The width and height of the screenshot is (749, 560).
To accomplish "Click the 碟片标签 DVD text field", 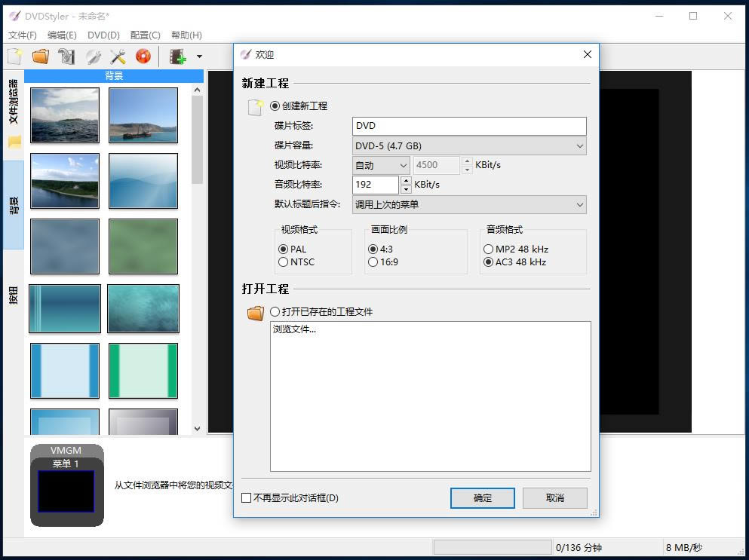I will click(x=469, y=126).
